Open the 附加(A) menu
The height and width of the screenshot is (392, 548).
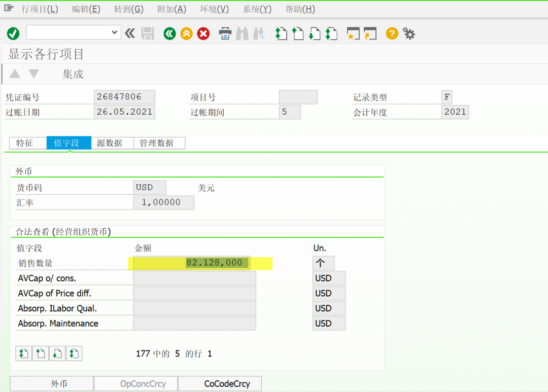pos(172,9)
